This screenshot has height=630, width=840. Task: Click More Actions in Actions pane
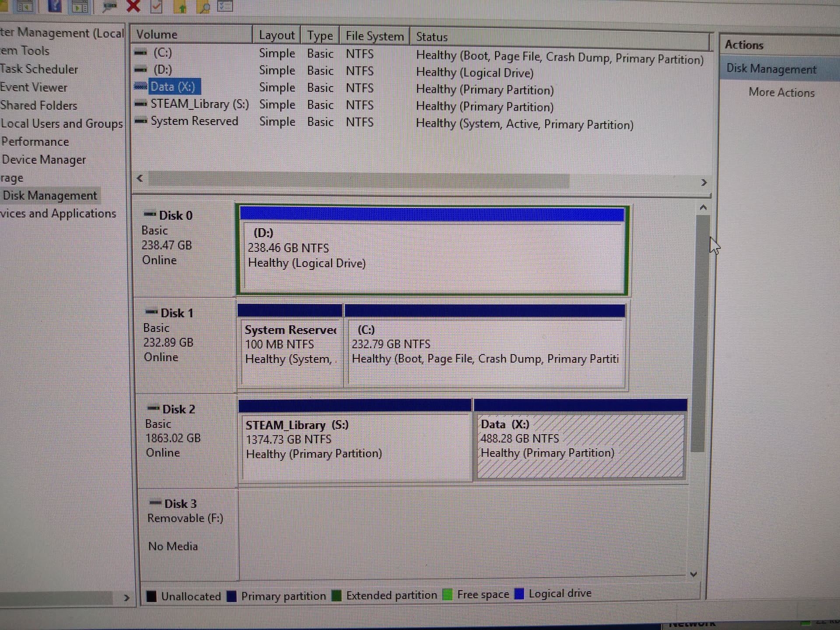(x=781, y=93)
